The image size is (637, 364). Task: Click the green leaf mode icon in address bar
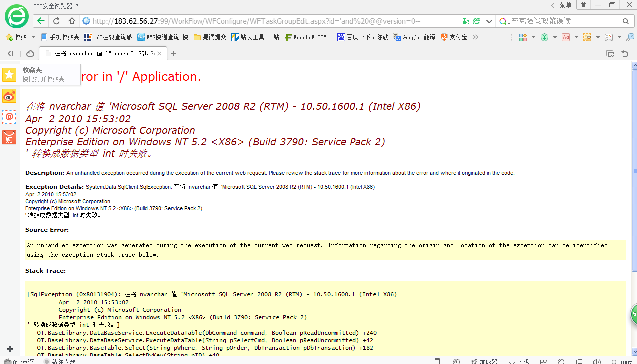pyautogui.click(x=477, y=21)
